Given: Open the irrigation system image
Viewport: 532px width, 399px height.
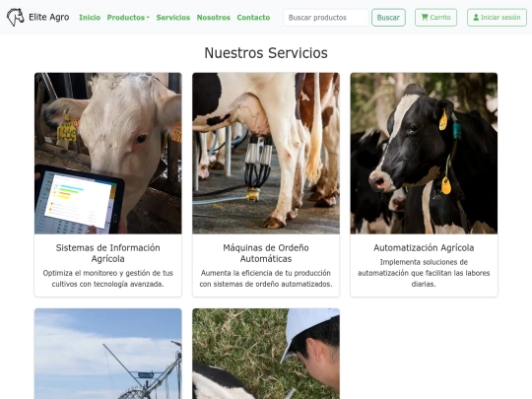Looking at the screenshot, I should [x=108, y=354].
